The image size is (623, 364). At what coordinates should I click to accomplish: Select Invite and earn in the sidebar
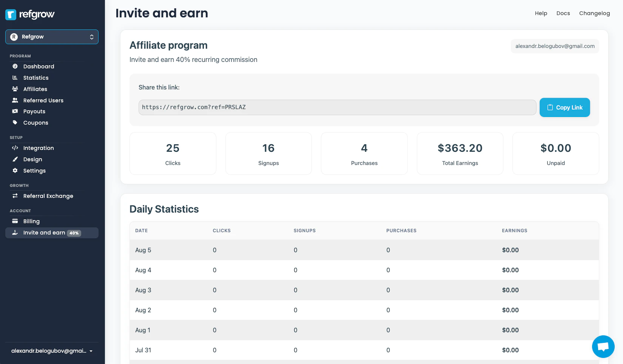click(45, 233)
